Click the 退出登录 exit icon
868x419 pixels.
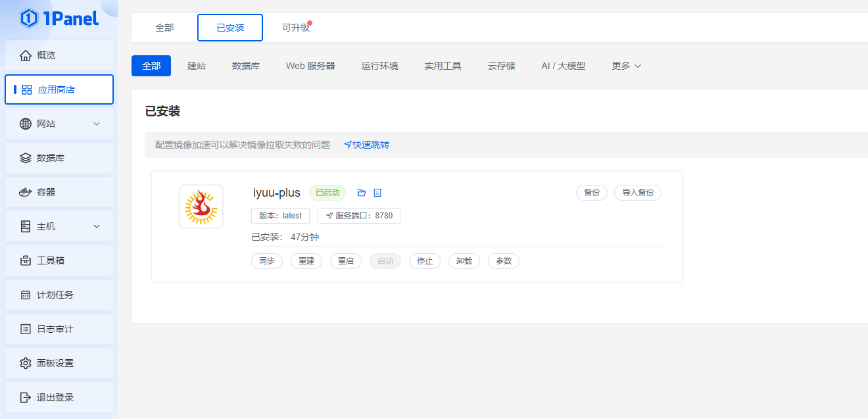[x=26, y=397]
